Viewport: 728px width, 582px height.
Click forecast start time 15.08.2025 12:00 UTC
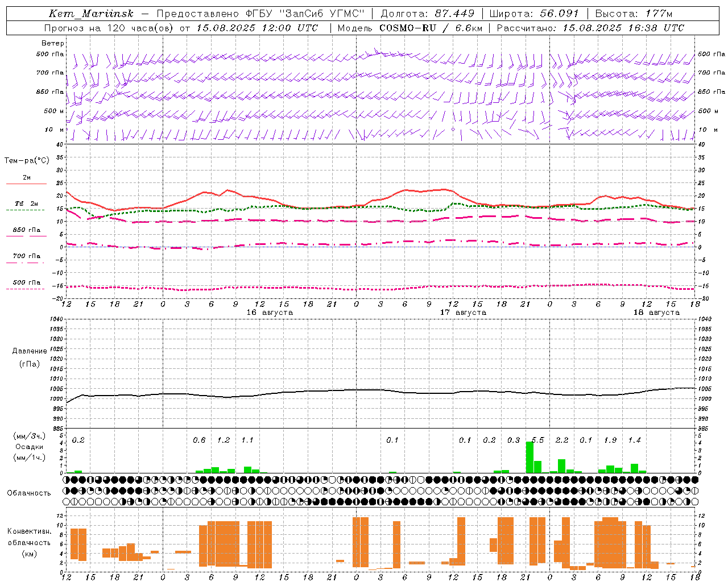click(257, 28)
